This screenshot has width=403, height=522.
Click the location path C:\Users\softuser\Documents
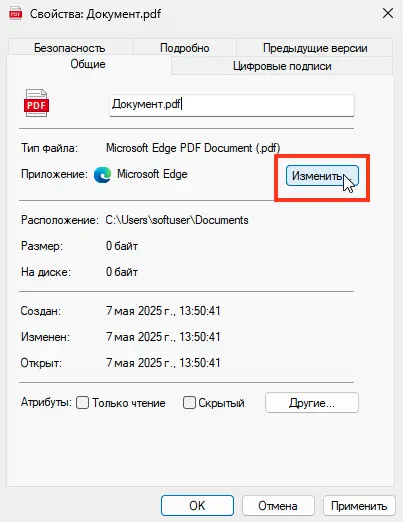(x=177, y=220)
